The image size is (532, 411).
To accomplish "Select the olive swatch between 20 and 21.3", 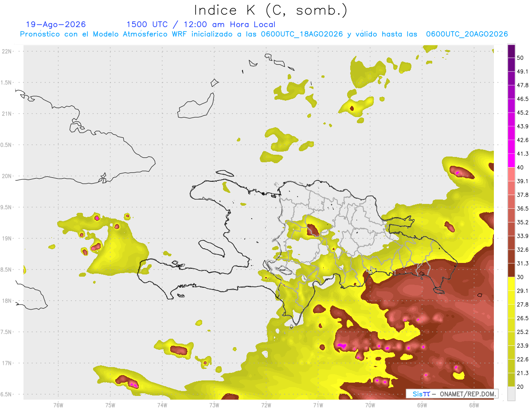I will tap(511, 380).
